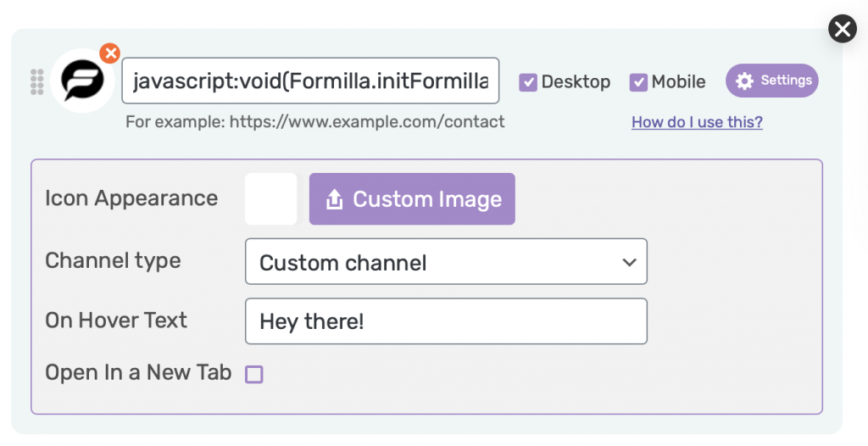Enable the Open In a New Tab checkbox
868x446 pixels.
click(x=254, y=374)
